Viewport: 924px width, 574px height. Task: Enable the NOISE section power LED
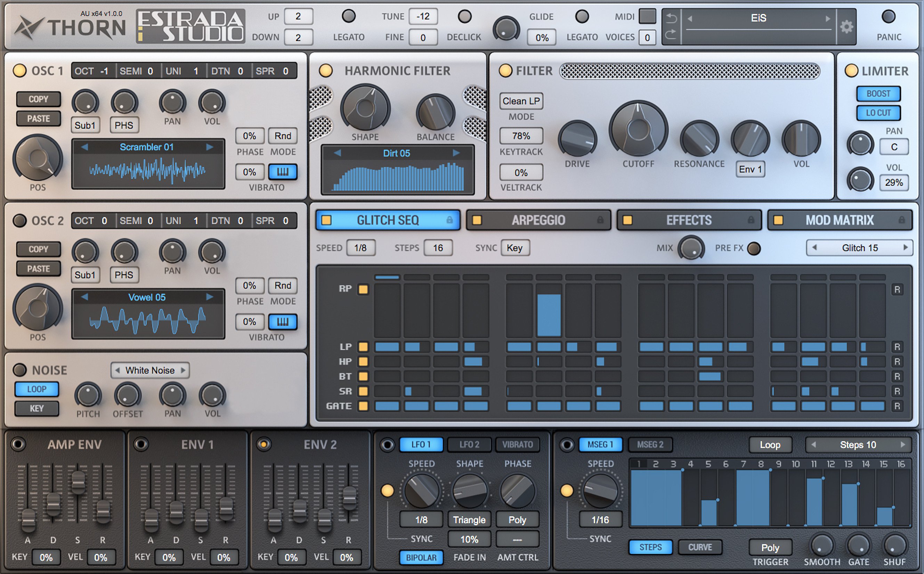tap(20, 370)
